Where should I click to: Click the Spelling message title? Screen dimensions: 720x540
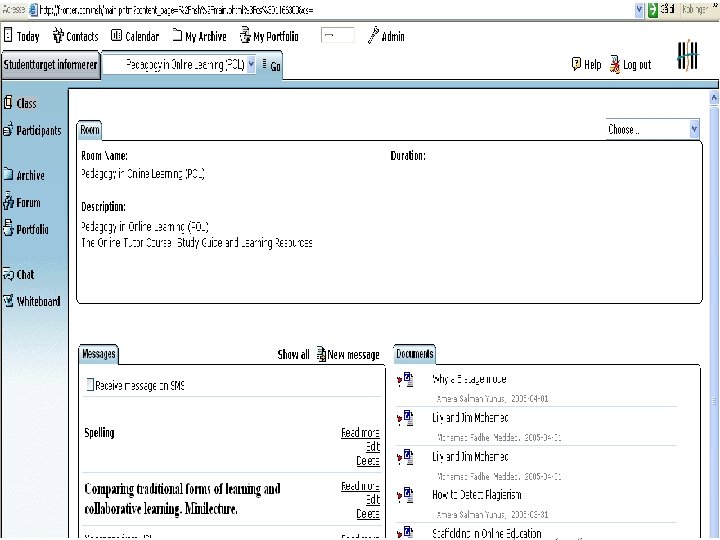point(99,433)
